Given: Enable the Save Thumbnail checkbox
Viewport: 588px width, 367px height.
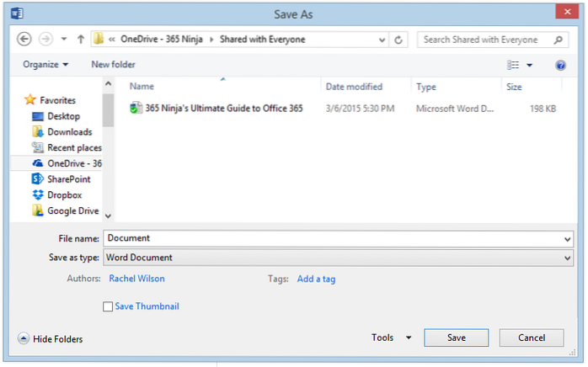Looking at the screenshot, I should point(107,307).
